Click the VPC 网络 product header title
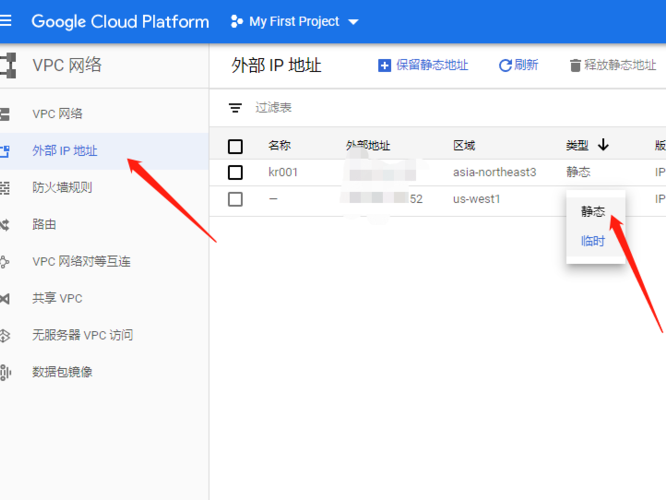The width and height of the screenshot is (666, 500). pyautogui.click(x=67, y=65)
